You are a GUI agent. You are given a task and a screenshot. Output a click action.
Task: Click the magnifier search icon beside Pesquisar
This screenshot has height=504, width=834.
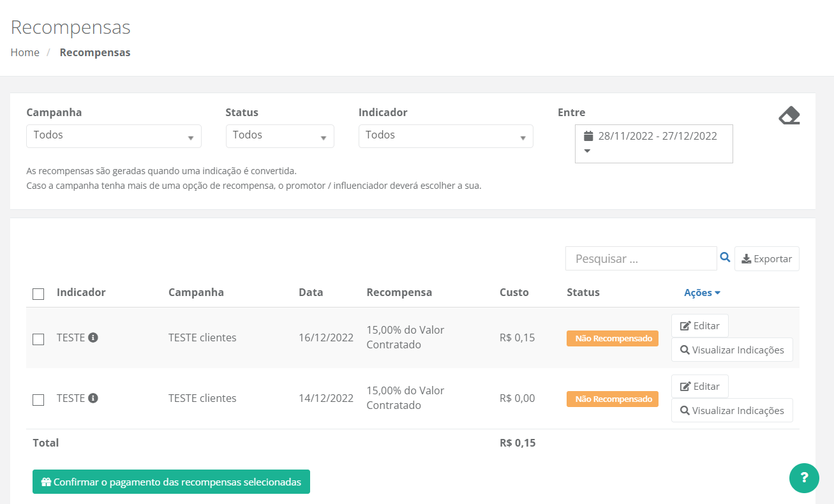[725, 257]
